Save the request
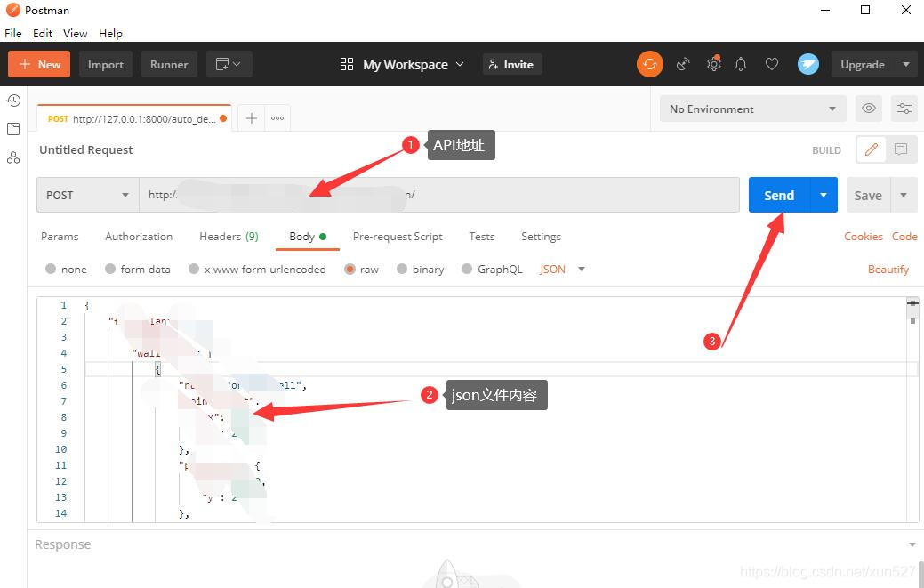Screen dimensions: 924x588 (x=868, y=195)
